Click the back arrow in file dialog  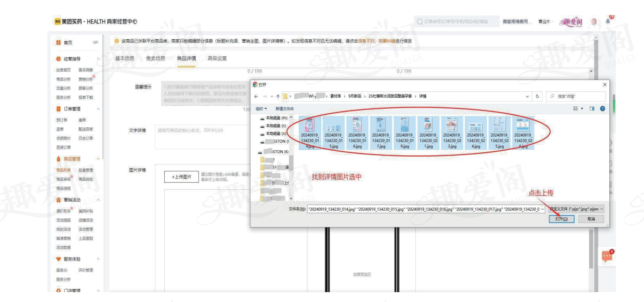pos(256,96)
